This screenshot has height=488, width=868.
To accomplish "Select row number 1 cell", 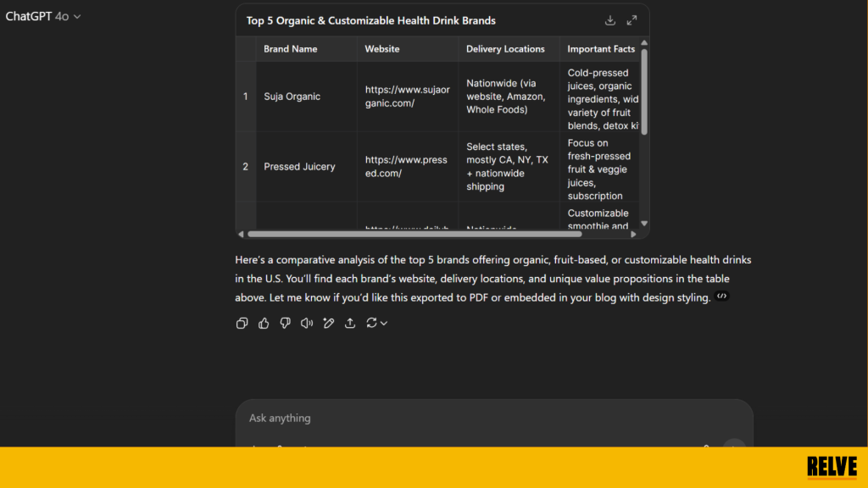I will tap(246, 97).
